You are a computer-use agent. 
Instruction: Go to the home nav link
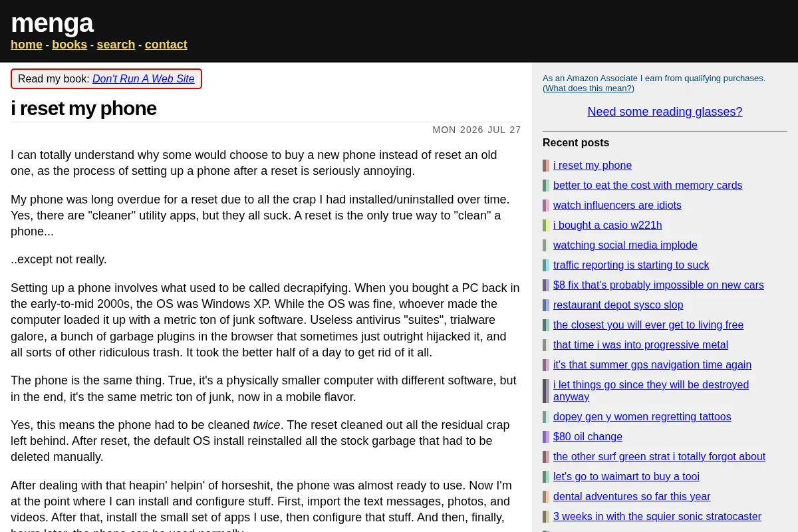(x=27, y=45)
